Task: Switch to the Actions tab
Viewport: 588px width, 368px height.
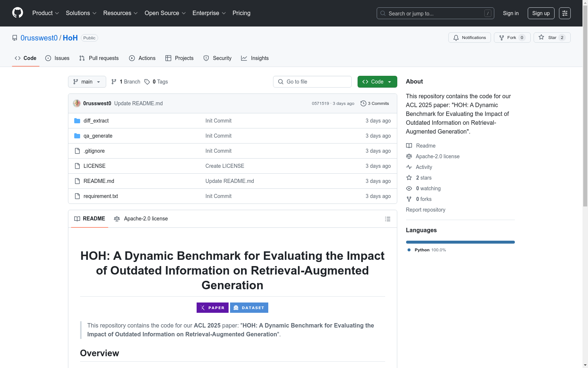Action: point(142,58)
